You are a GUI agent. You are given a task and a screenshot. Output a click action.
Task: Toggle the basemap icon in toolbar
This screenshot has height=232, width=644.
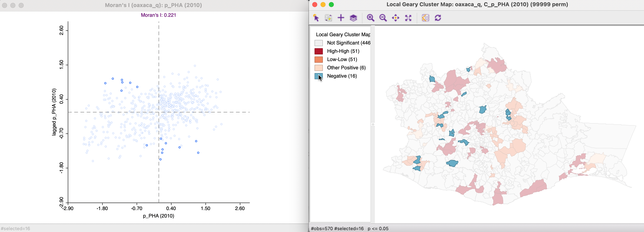tap(425, 18)
